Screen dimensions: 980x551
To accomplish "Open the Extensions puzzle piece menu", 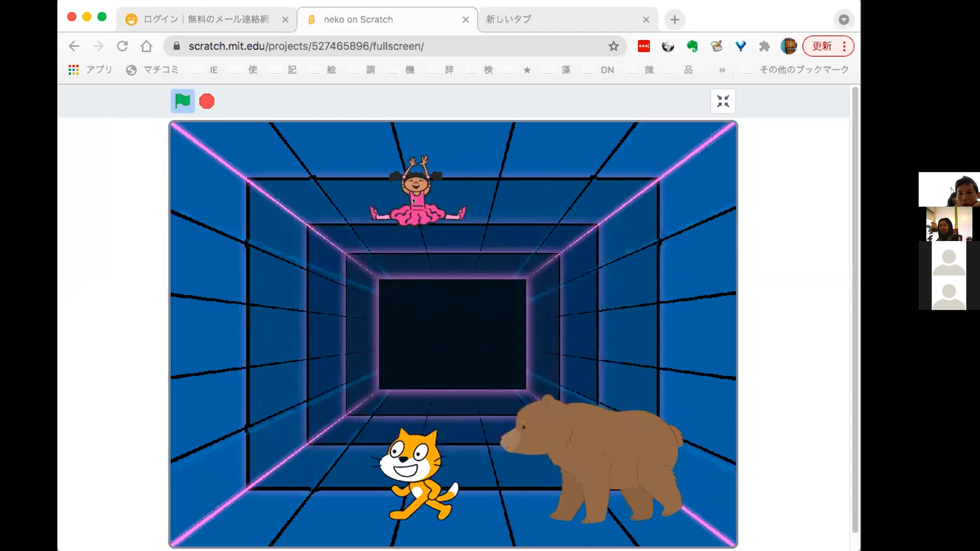I will tap(764, 46).
